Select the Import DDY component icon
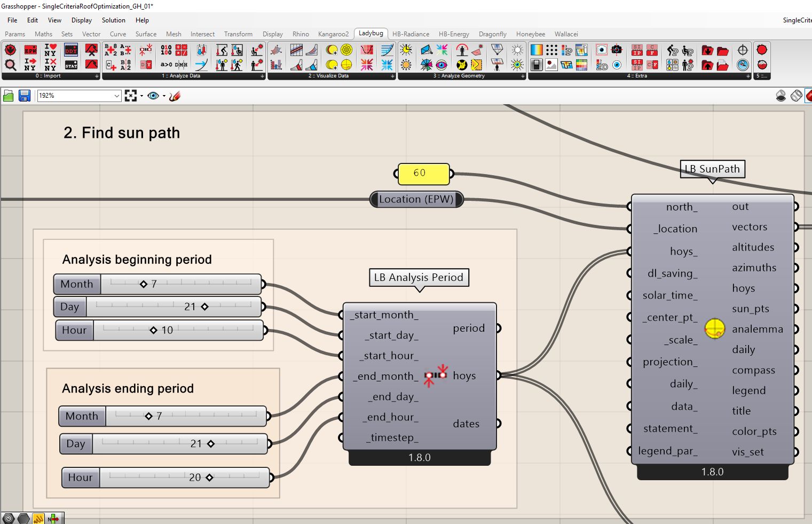 tap(71, 50)
